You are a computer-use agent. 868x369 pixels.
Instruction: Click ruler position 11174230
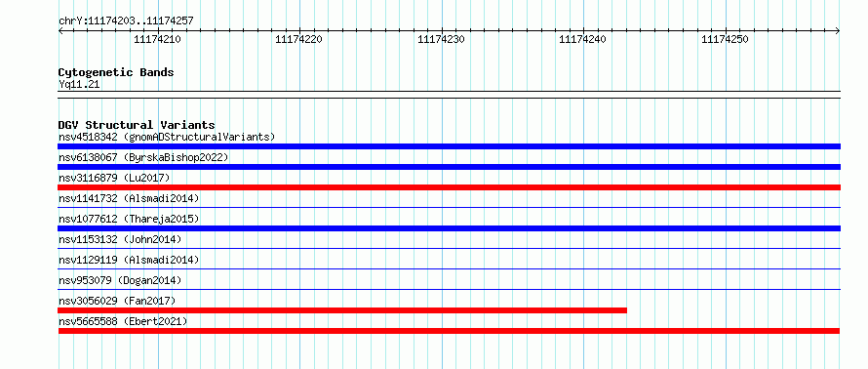click(x=441, y=39)
